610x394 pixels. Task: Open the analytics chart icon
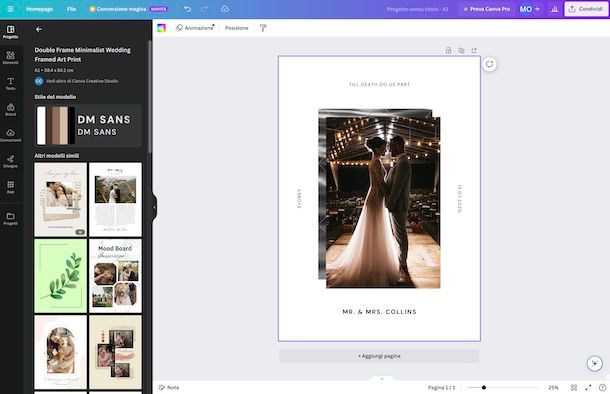[x=554, y=9]
